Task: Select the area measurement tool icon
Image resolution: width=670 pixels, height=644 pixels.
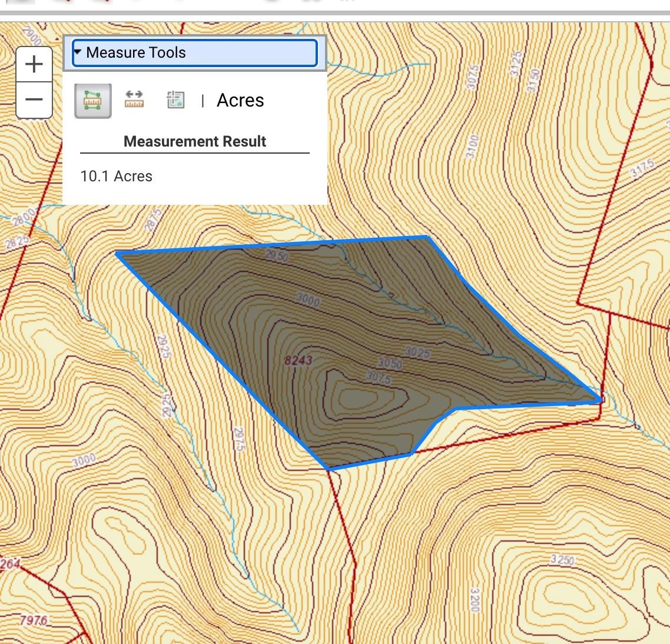Action: click(x=92, y=101)
